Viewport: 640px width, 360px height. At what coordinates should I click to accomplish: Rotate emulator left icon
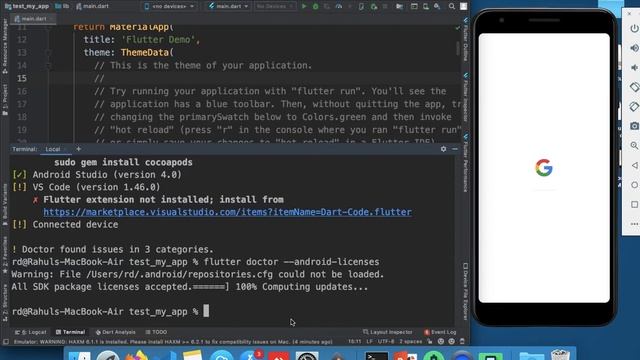(634, 87)
